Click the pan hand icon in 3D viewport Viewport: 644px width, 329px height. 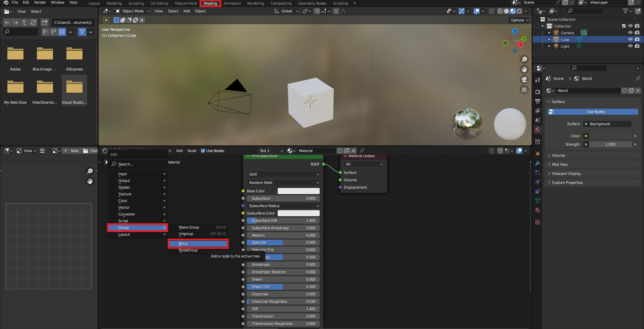[524, 69]
